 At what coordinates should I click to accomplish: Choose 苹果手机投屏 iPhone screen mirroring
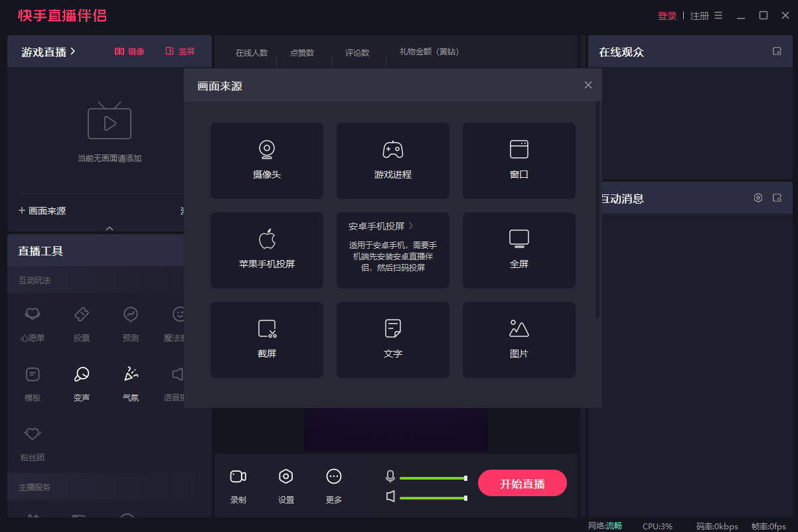coord(266,250)
